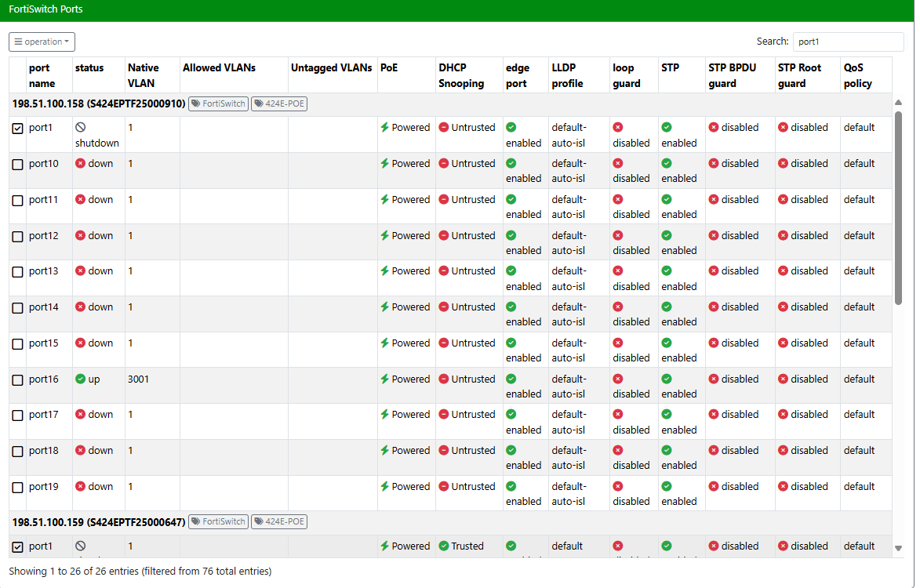Click the green up status icon on port16

pyautogui.click(x=80, y=379)
